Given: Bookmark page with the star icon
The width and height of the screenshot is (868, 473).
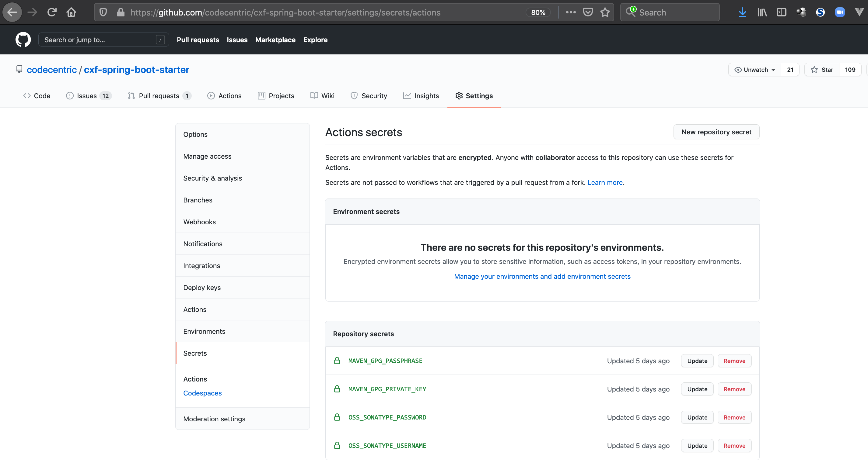Looking at the screenshot, I should (x=605, y=12).
